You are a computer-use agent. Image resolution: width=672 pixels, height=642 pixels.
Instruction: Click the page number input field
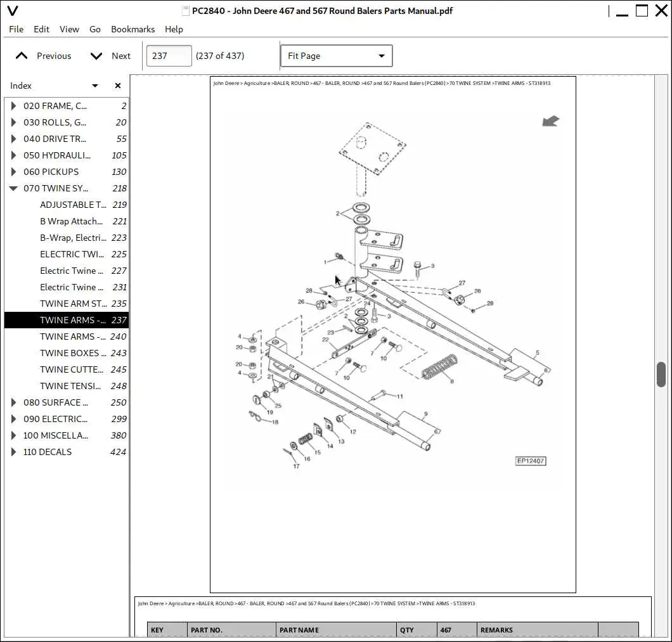pyautogui.click(x=169, y=56)
